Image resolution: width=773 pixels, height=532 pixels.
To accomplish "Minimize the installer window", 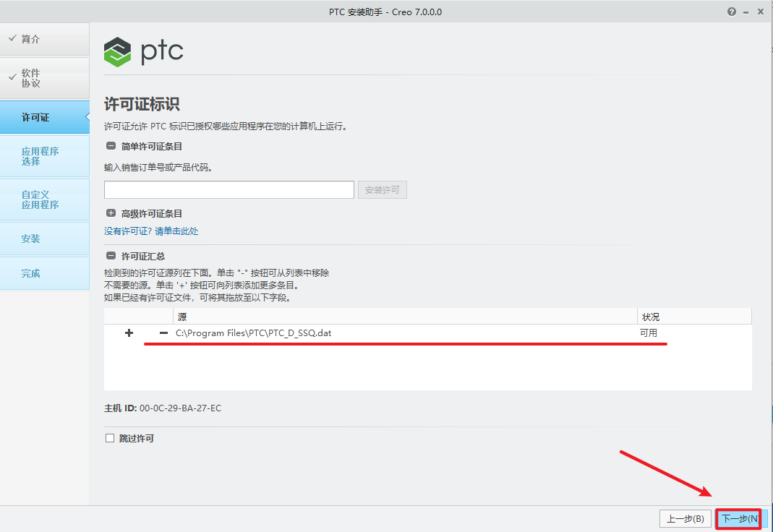I will (x=746, y=12).
